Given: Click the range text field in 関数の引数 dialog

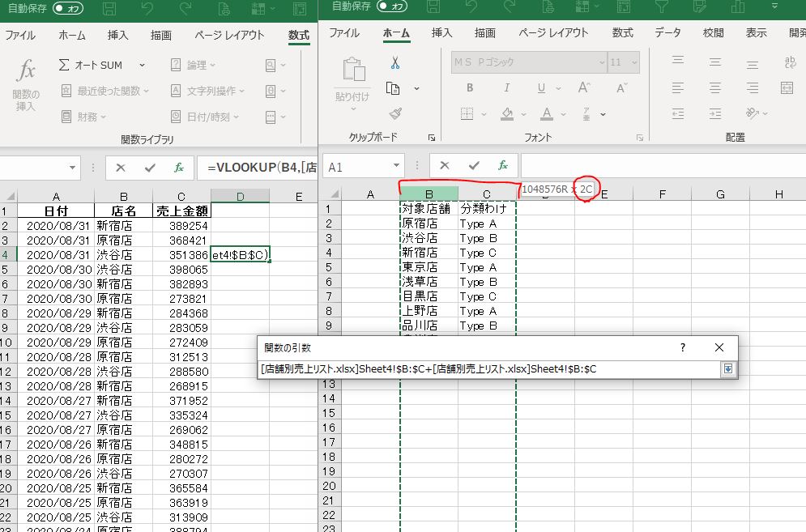Looking at the screenshot, I should [x=486, y=369].
